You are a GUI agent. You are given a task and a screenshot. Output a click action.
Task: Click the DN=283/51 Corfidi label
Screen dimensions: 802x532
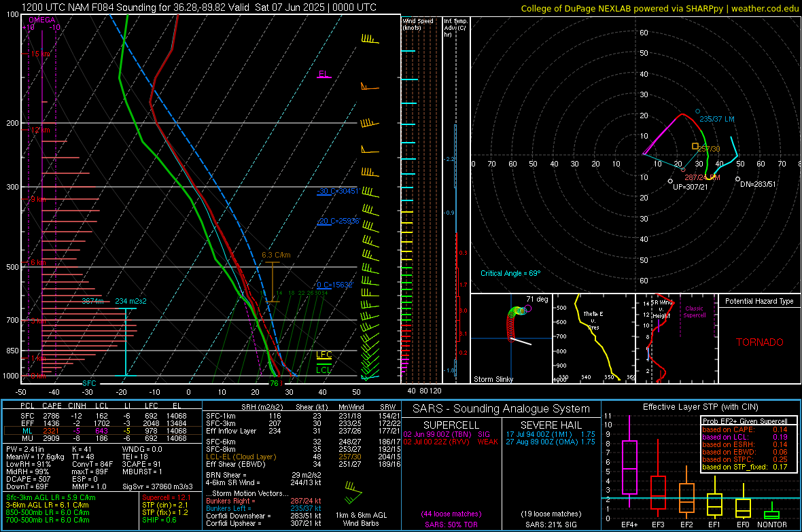758,184
